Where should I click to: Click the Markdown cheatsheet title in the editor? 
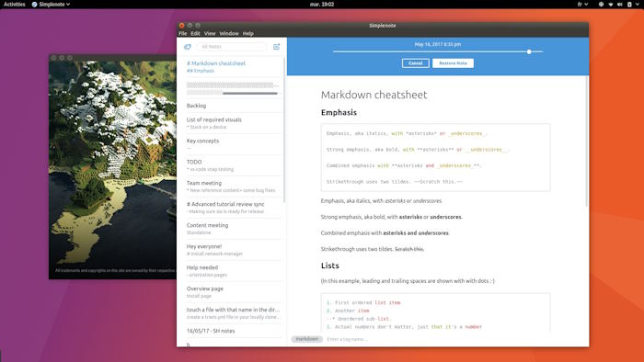374,95
